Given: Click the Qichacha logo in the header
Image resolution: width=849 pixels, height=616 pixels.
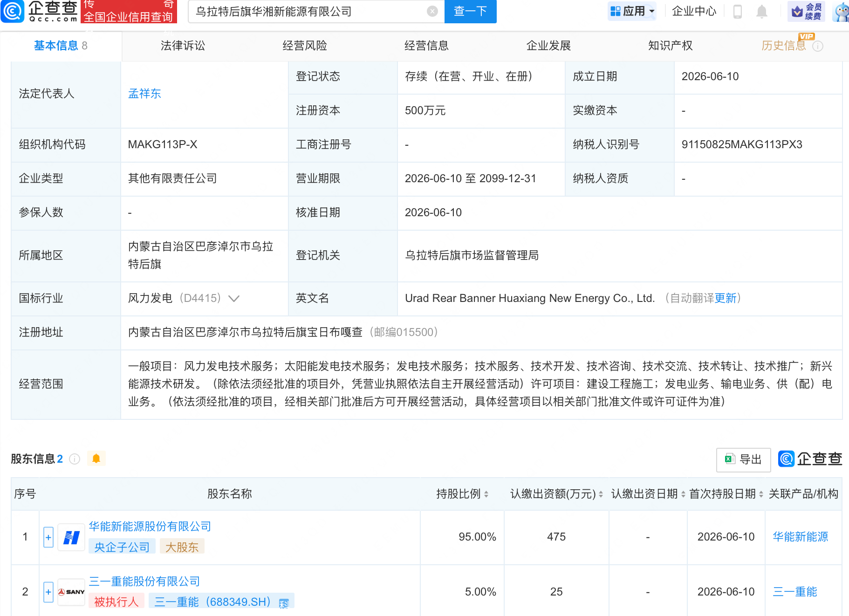Looking at the screenshot, I should click(40, 11).
